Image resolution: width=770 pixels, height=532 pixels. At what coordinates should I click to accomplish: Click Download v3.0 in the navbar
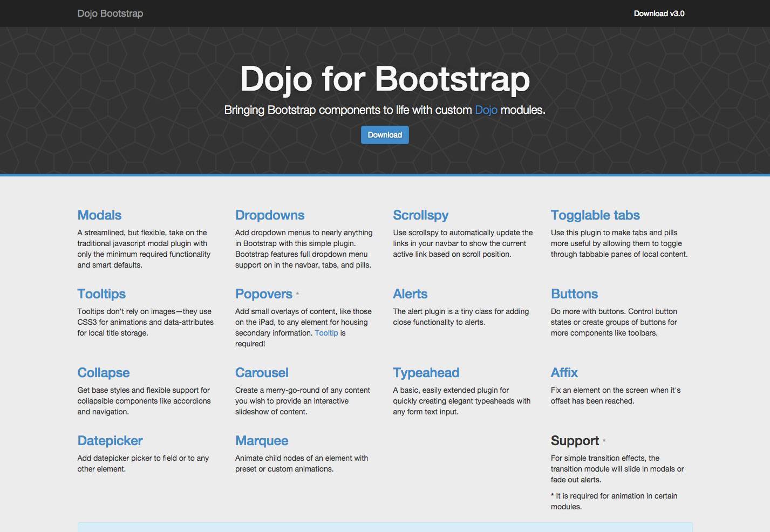tap(659, 13)
